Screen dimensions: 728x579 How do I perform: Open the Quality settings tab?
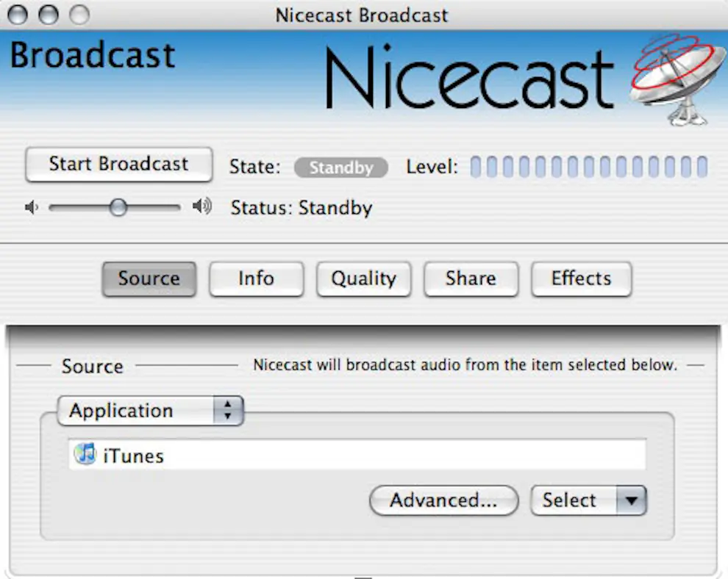click(x=363, y=279)
